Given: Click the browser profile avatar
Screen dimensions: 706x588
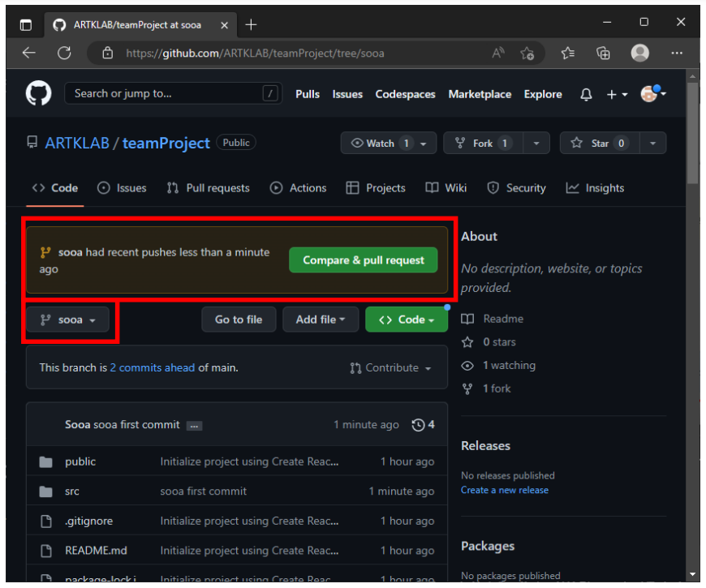Looking at the screenshot, I should coord(639,53).
